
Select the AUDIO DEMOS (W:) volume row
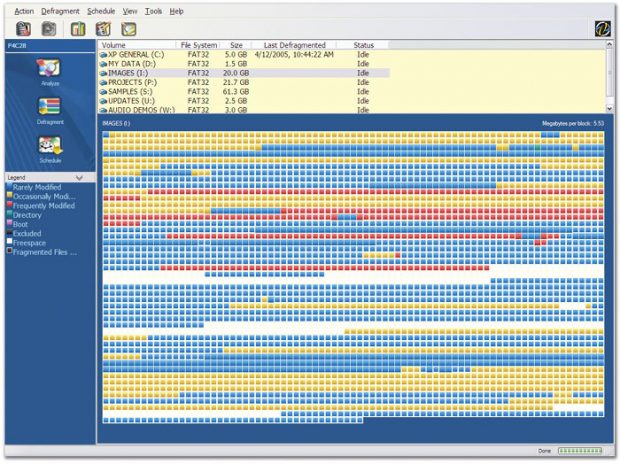pos(244,110)
